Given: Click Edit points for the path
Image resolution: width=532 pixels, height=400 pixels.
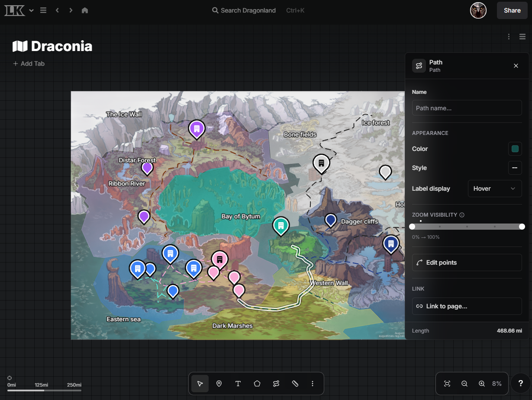Looking at the screenshot, I should (467, 262).
